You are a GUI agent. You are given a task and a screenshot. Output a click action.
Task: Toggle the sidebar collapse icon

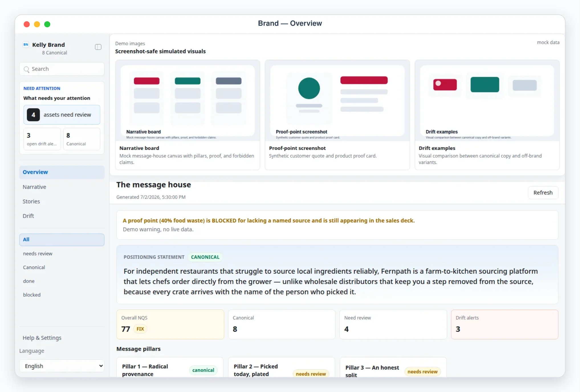click(98, 47)
